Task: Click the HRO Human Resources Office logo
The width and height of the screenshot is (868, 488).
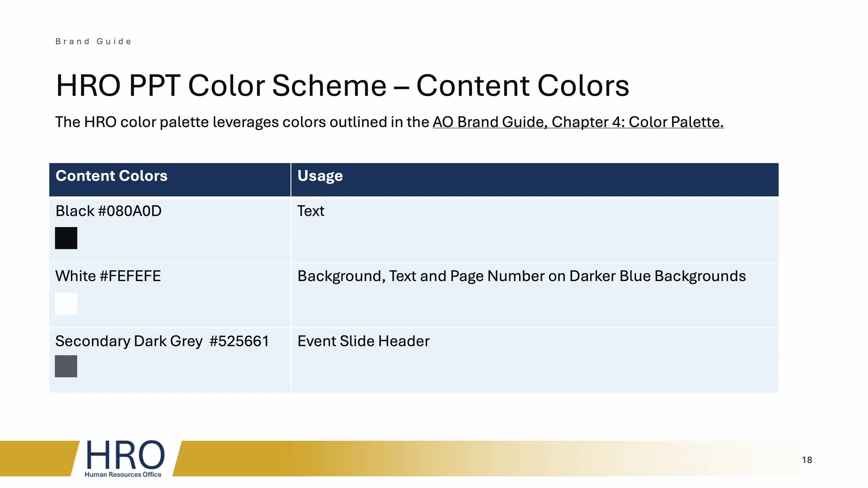Action: click(x=125, y=458)
